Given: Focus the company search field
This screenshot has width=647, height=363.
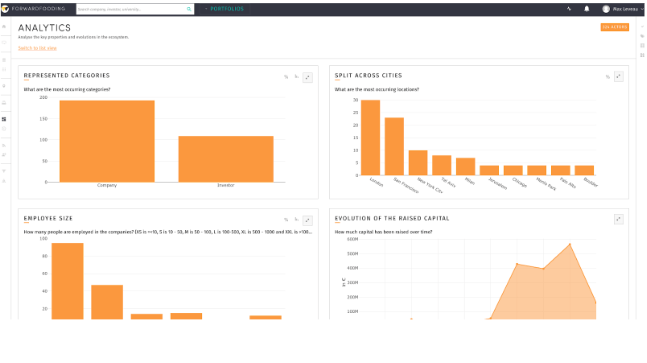Looking at the screenshot, I should tap(131, 9).
